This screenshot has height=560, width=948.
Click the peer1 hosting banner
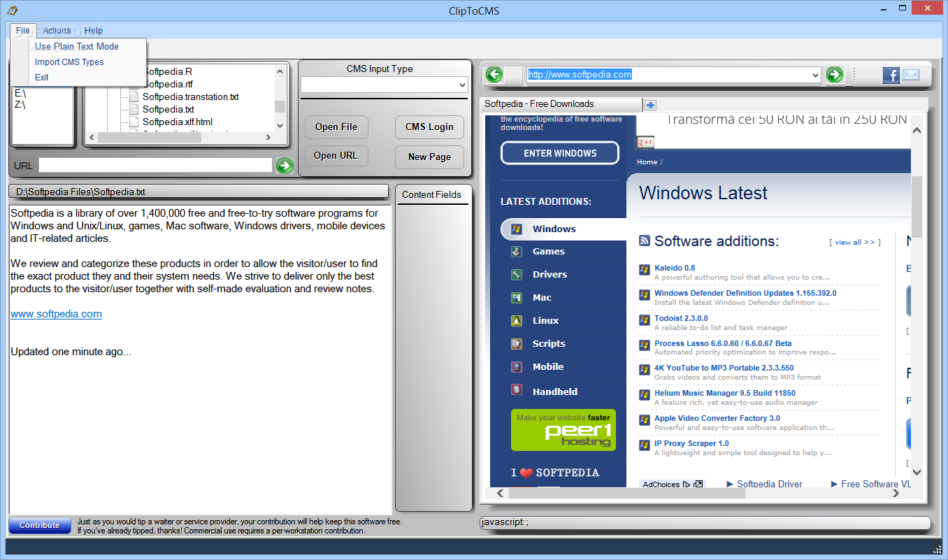563,430
